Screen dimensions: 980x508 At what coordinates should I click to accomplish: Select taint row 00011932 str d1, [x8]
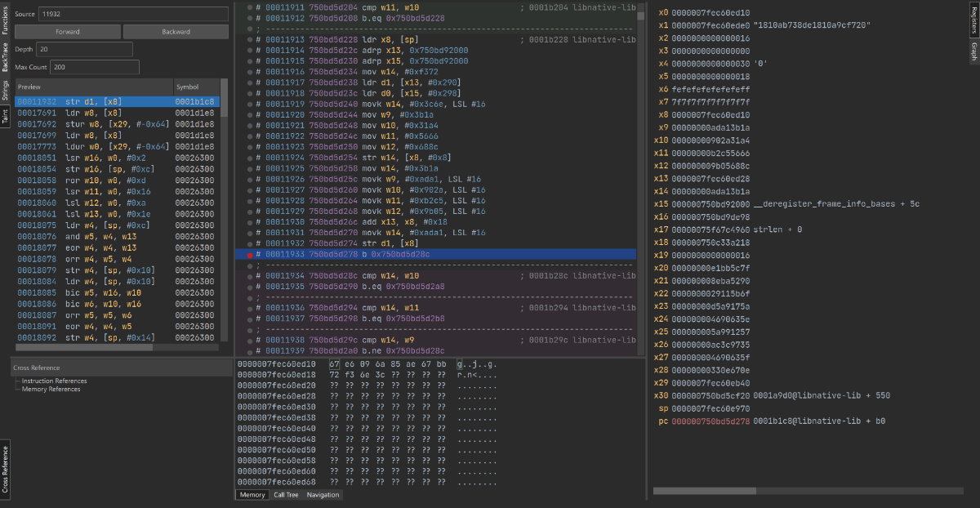tap(117, 101)
